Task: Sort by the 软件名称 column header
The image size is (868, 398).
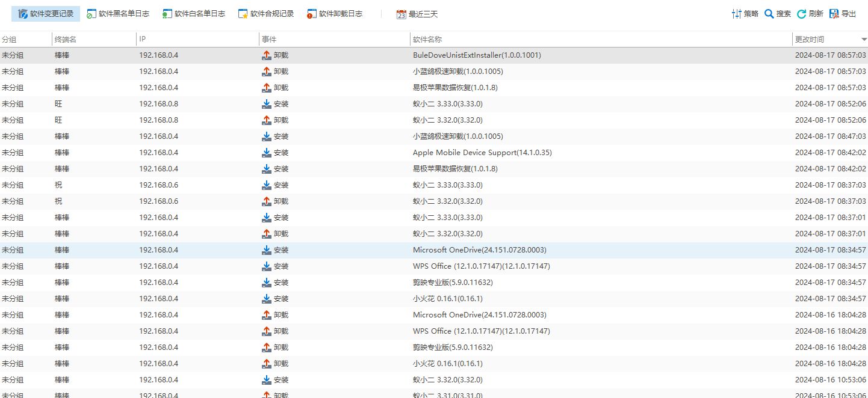Action: (x=601, y=39)
